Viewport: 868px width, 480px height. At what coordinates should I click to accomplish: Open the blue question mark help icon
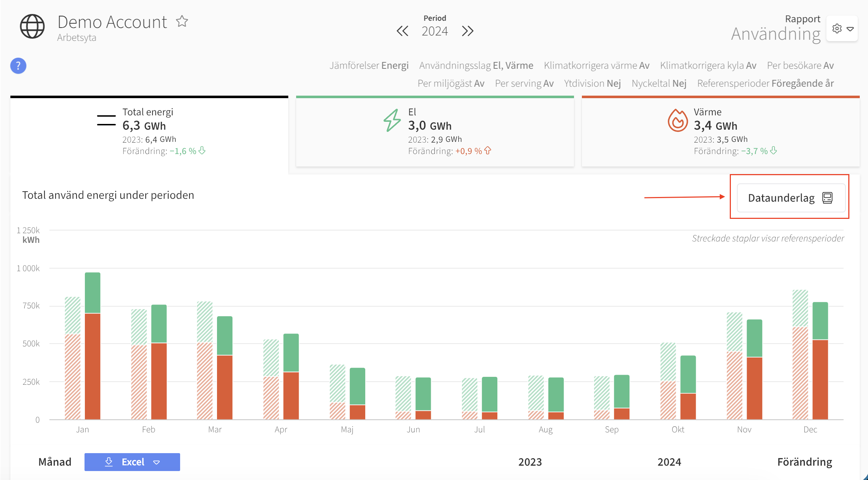pyautogui.click(x=18, y=66)
